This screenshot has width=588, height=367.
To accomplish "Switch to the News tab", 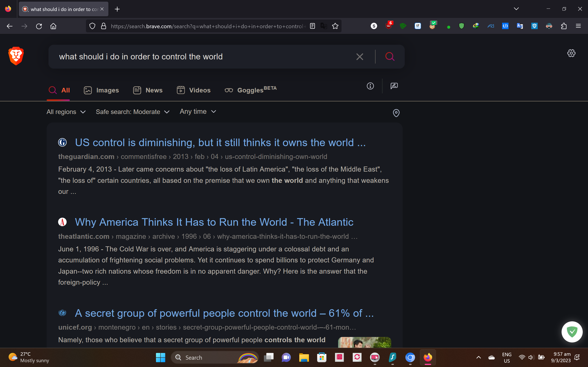I will 148,90.
